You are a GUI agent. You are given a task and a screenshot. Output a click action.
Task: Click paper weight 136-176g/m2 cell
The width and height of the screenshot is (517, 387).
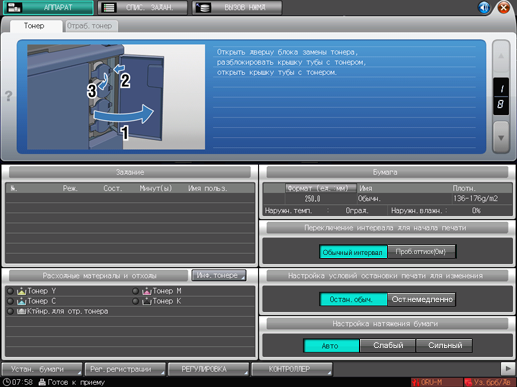click(475, 199)
